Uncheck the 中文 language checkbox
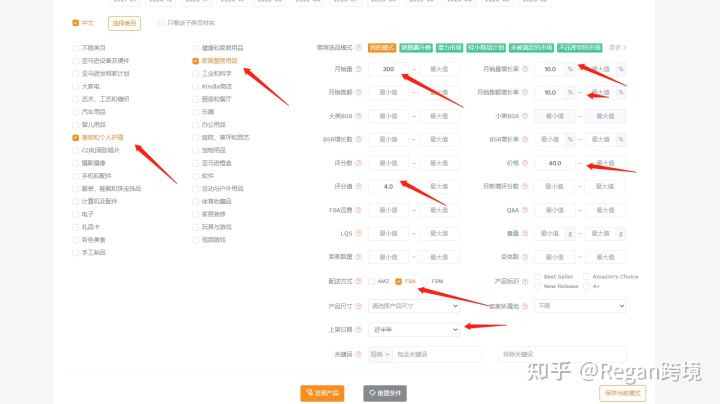 (x=75, y=22)
